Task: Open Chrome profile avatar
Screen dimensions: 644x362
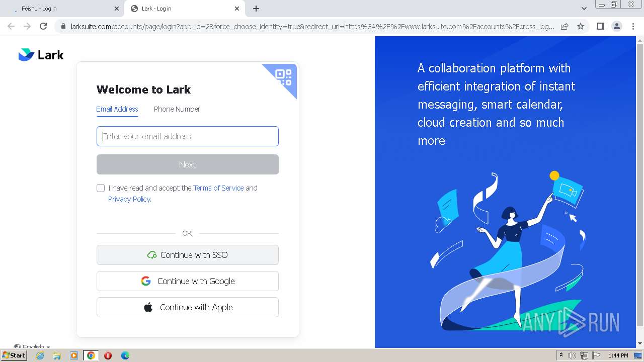Action: click(x=616, y=26)
